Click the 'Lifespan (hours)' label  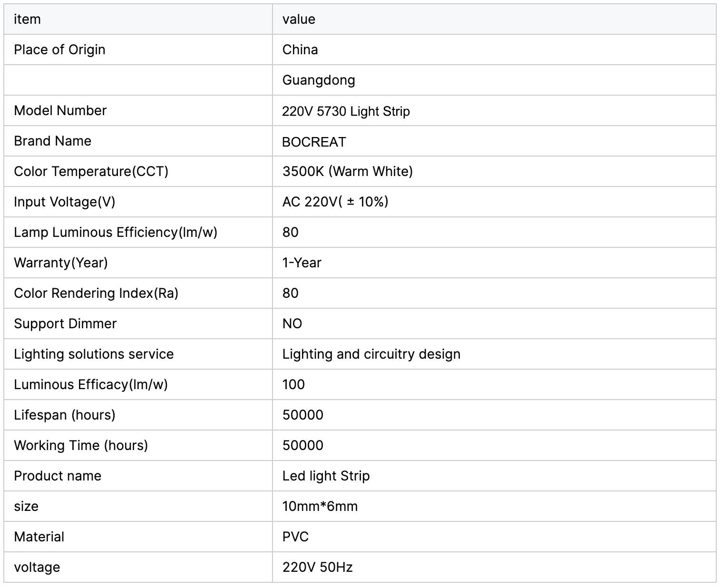pos(65,415)
